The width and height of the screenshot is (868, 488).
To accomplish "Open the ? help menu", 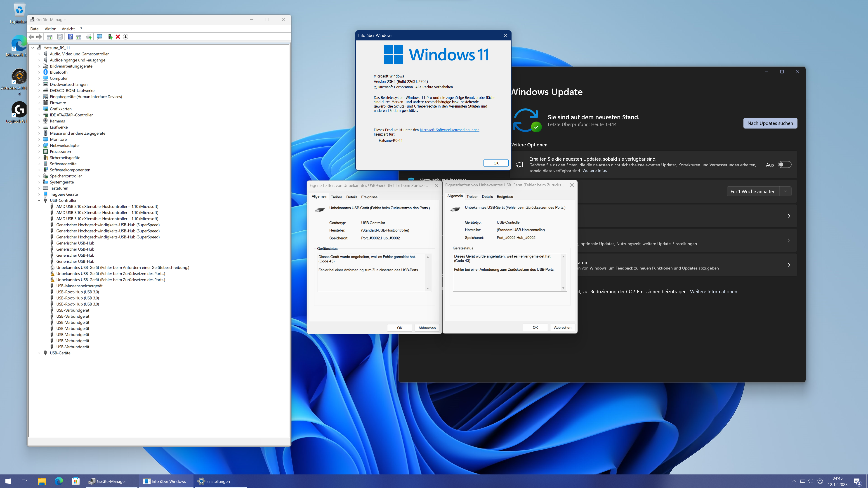I will click(81, 29).
